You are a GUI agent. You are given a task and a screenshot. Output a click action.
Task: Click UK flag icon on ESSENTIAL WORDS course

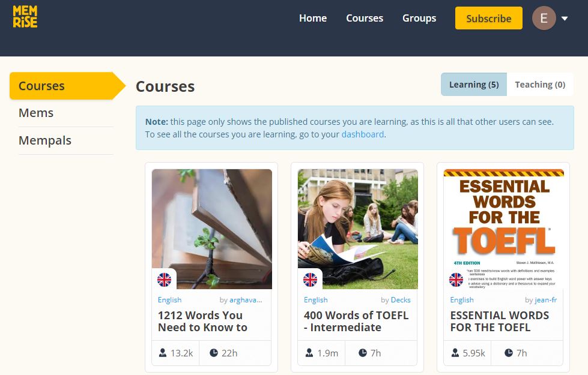[456, 280]
